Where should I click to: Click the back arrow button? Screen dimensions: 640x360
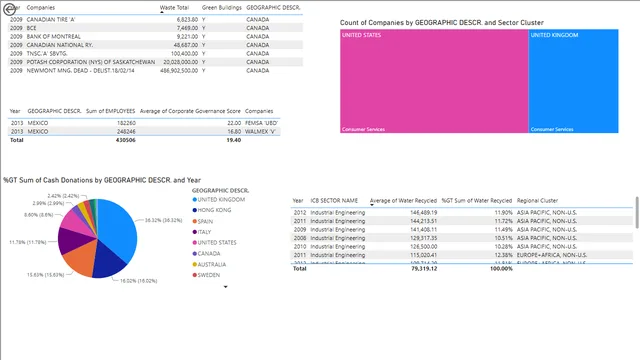point(9,9)
